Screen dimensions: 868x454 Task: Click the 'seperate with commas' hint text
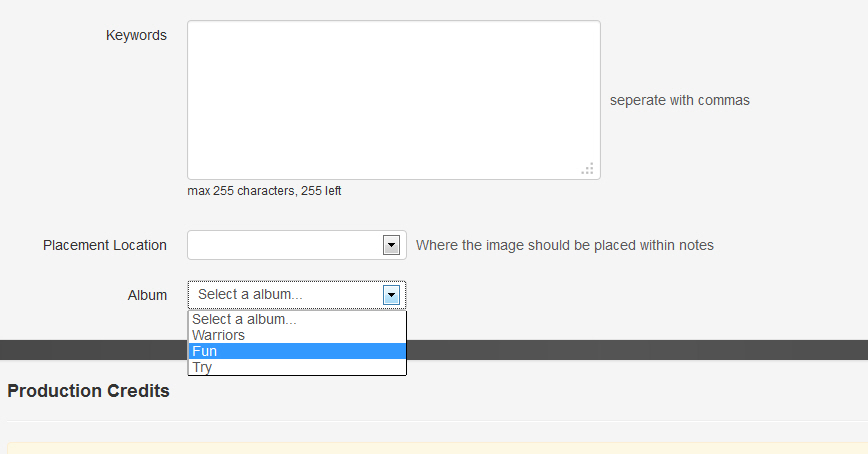tap(679, 100)
